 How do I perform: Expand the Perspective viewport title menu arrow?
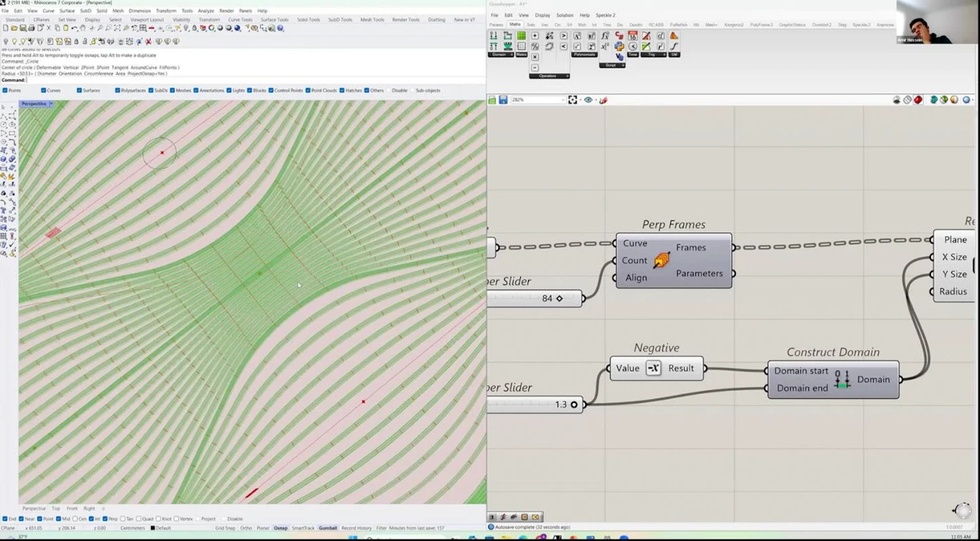point(51,104)
